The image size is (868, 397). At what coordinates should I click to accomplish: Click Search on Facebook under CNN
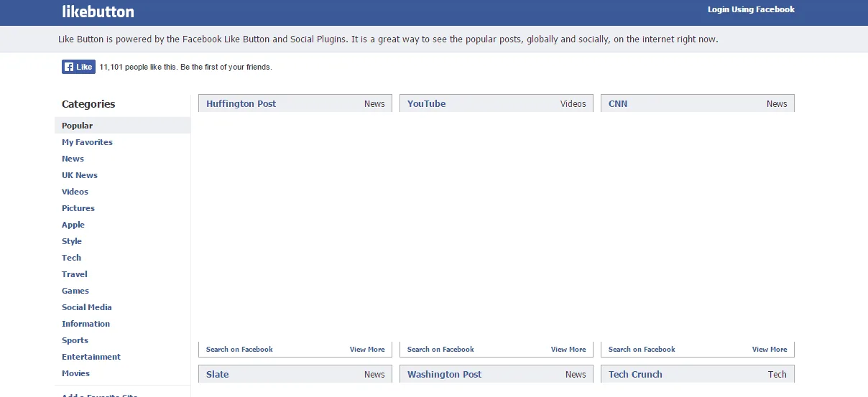tap(642, 350)
